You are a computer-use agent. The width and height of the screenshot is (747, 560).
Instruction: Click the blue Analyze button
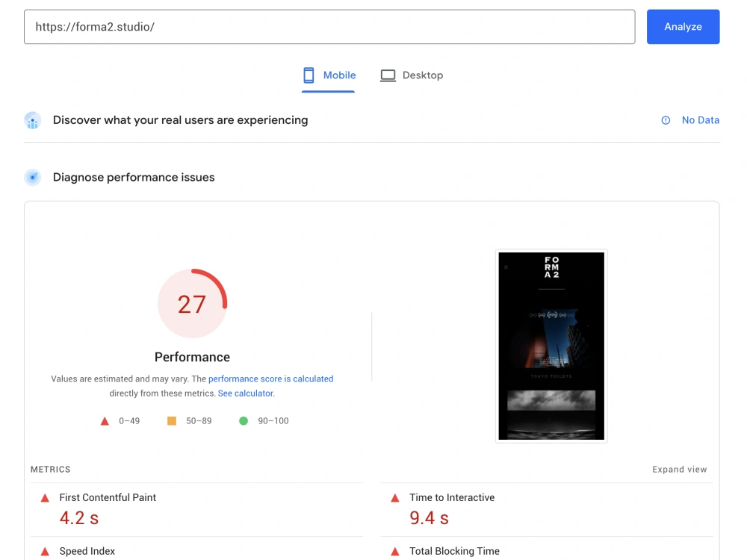point(683,27)
